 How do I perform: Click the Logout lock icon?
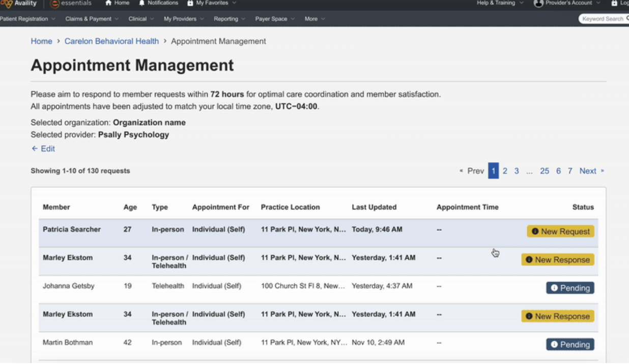click(x=614, y=3)
